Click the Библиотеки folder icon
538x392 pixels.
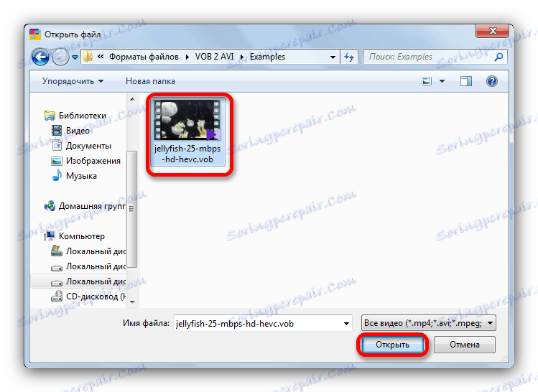coord(50,116)
